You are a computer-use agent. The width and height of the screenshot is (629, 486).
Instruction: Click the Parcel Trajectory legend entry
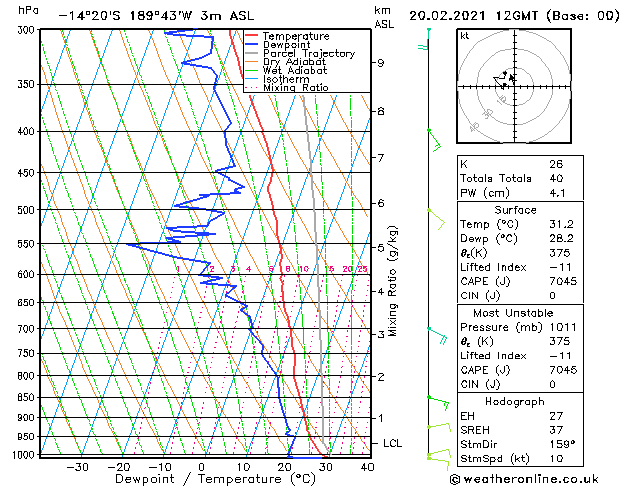pyautogui.click(x=309, y=53)
